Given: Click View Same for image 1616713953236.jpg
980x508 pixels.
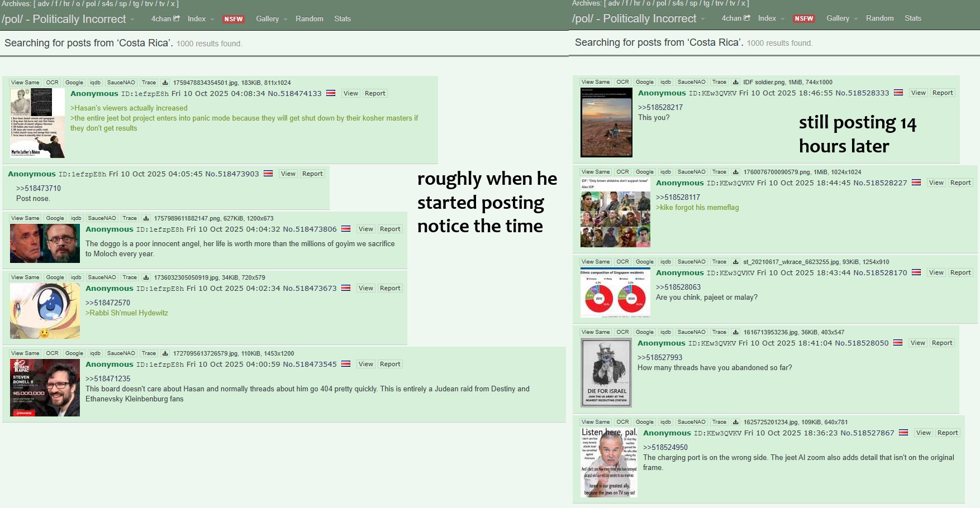Looking at the screenshot, I should [x=596, y=332].
